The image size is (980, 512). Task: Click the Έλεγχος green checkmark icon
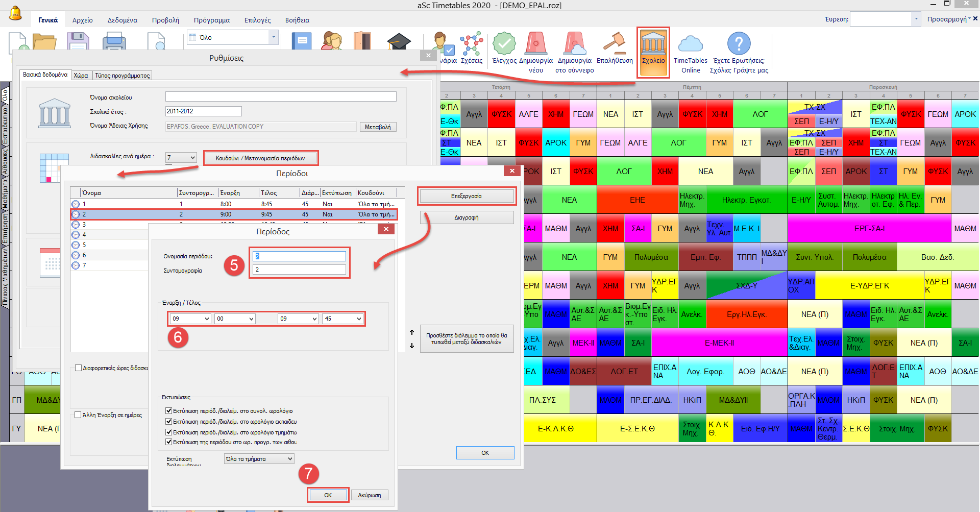[x=504, y=44]
